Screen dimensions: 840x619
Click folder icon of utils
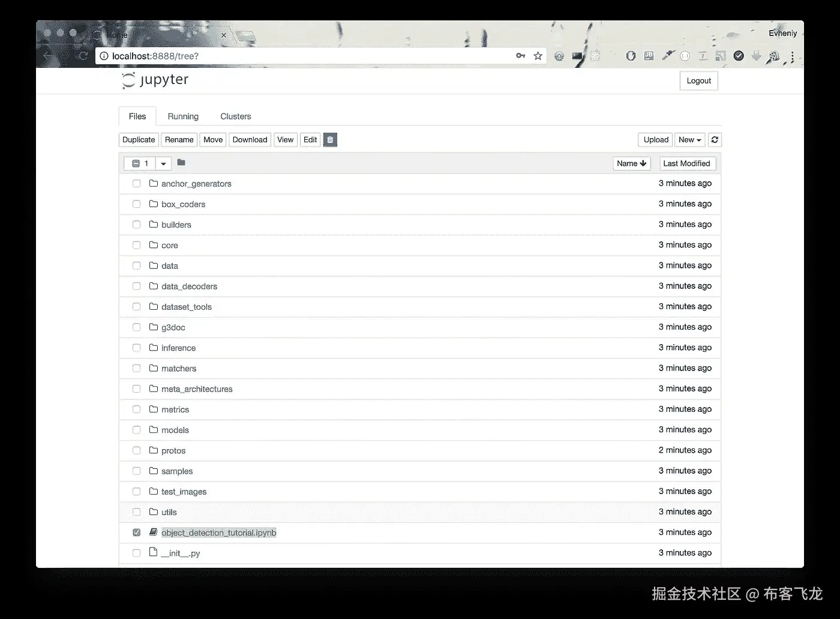point(154,512)
